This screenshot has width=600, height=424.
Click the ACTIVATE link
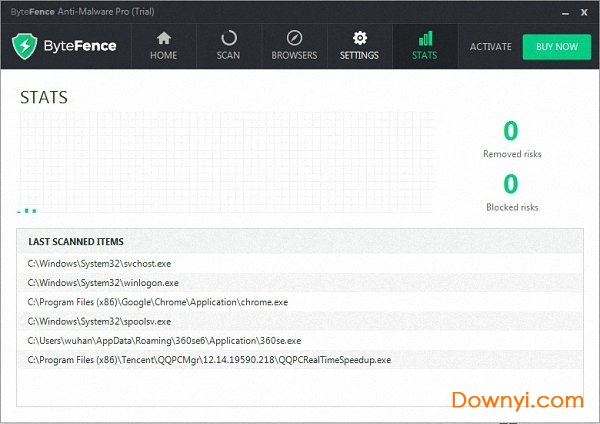[491, 47]
